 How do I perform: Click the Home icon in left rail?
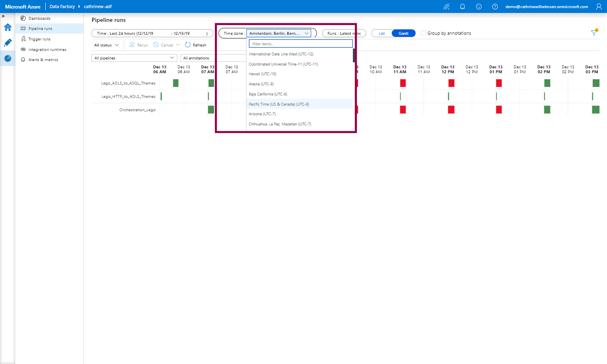pyautogui.click(x=8, y=28)
